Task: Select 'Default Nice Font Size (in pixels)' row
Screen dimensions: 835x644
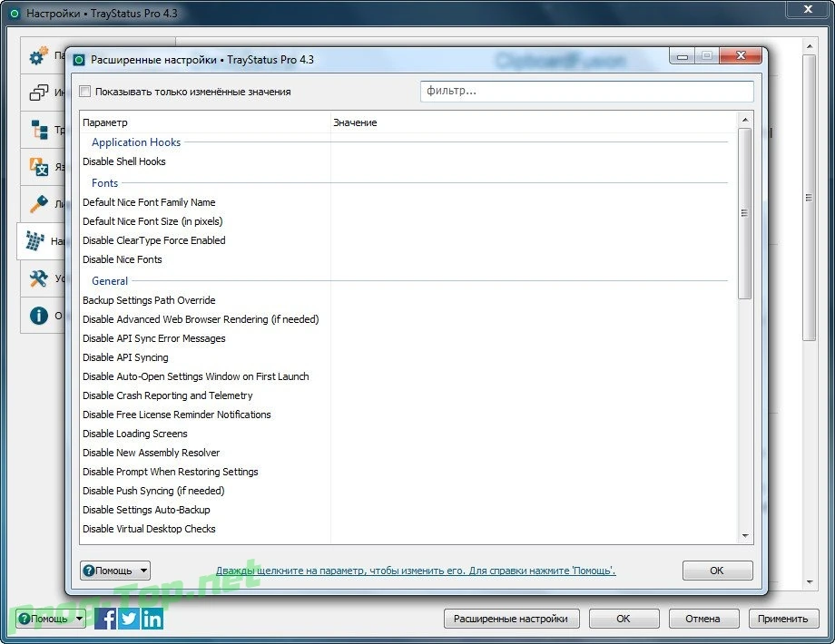Action: point(408,221)
